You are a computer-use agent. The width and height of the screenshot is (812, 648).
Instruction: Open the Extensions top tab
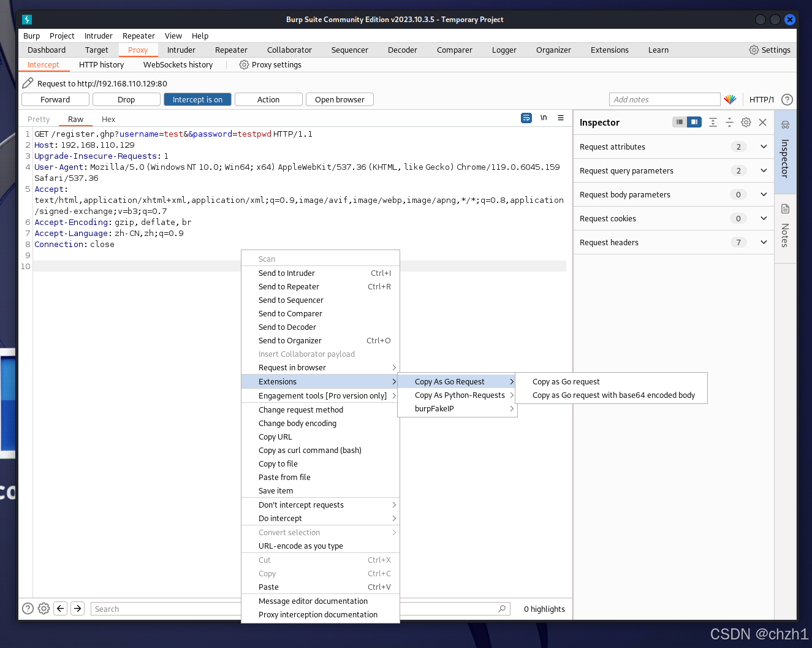click(610, 50)
